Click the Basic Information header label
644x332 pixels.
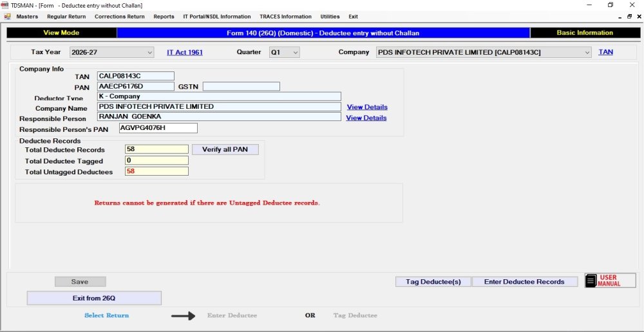point(585,33)
